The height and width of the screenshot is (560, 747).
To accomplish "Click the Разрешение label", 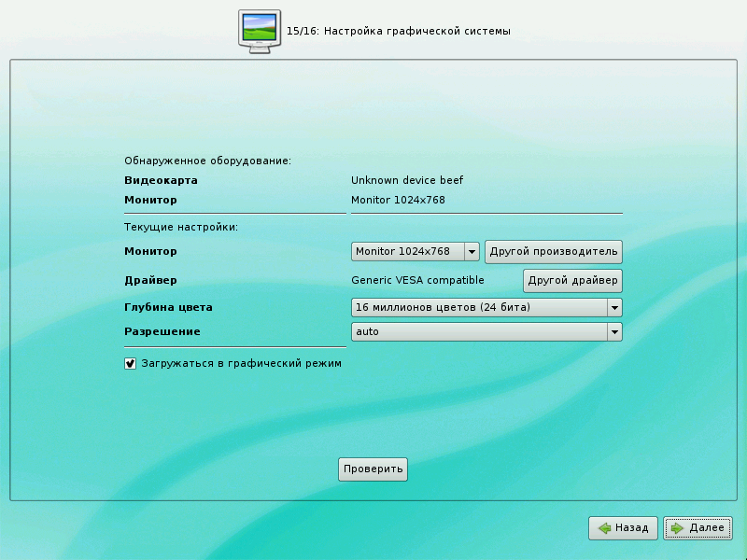I will pyautogui.click(x=162, y=331).
